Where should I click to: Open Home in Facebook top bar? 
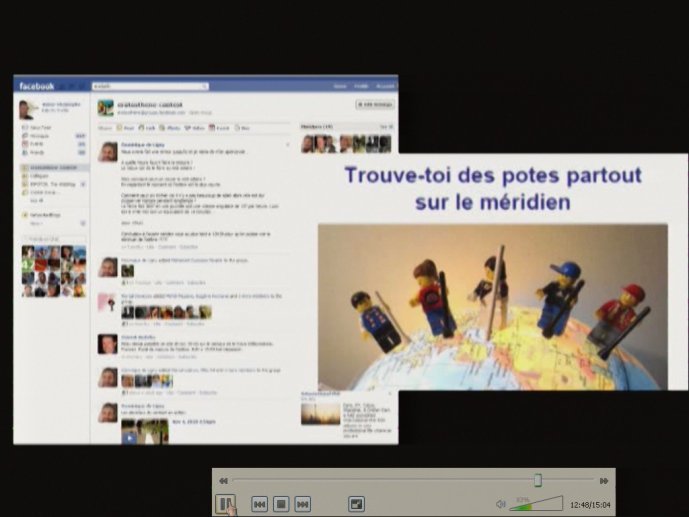[340, 87]
